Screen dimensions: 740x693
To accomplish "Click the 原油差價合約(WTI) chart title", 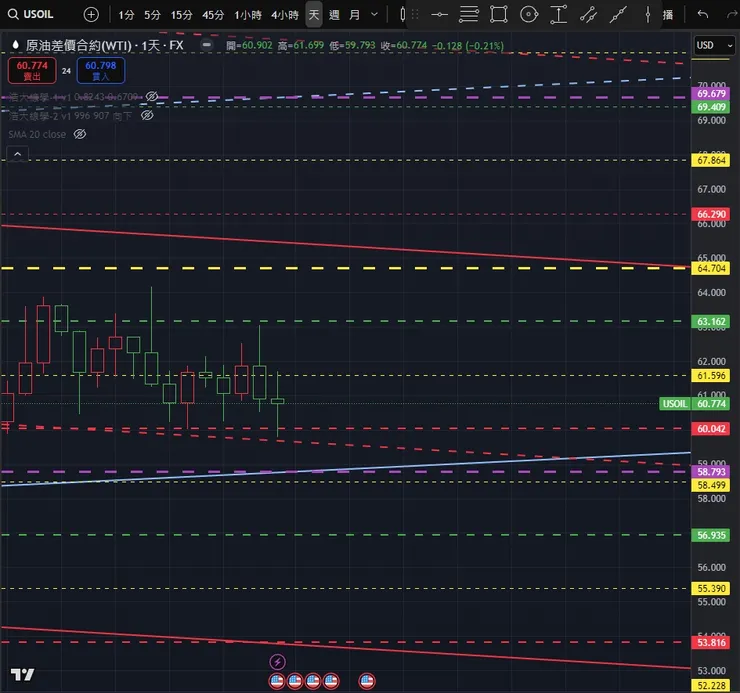I will 104,45.
